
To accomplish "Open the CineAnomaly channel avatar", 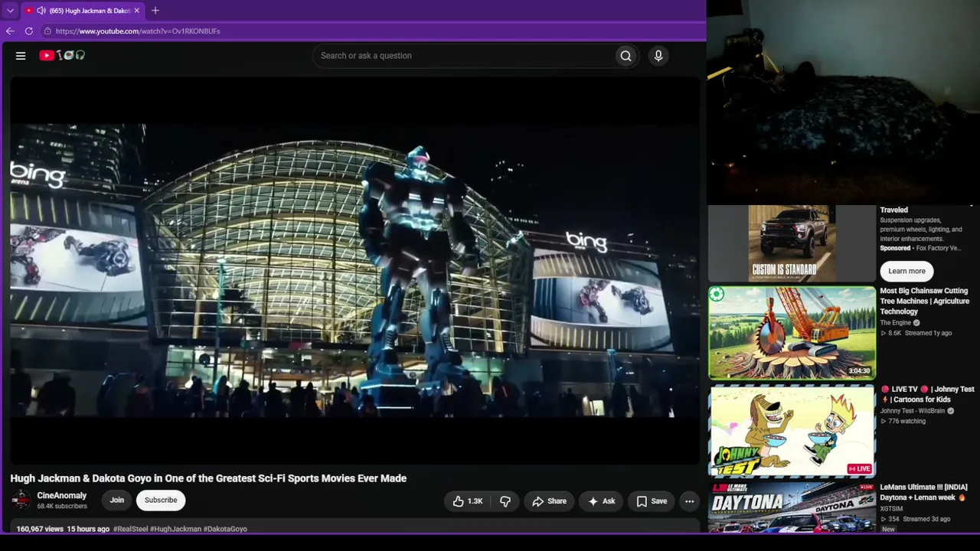I will click(x=21, y=500).
